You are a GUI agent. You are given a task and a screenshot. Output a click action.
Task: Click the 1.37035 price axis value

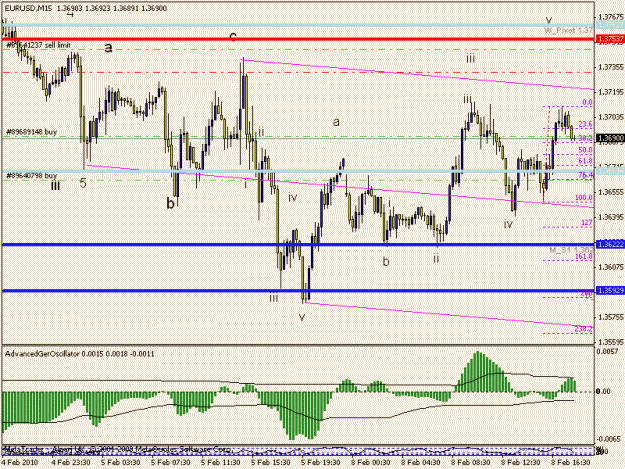click(x=611, y=117)
